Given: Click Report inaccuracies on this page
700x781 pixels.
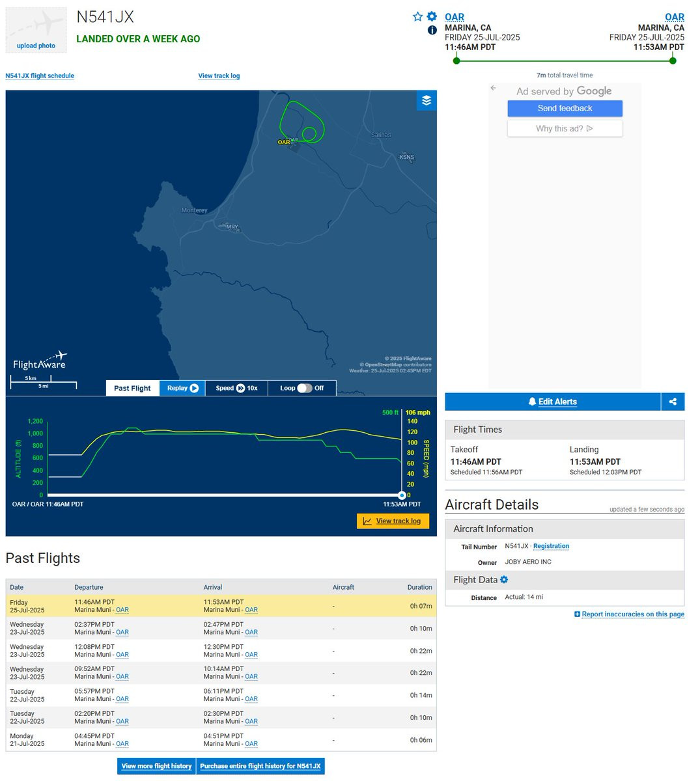Looking at the screenshot, I should click(629, 614).
